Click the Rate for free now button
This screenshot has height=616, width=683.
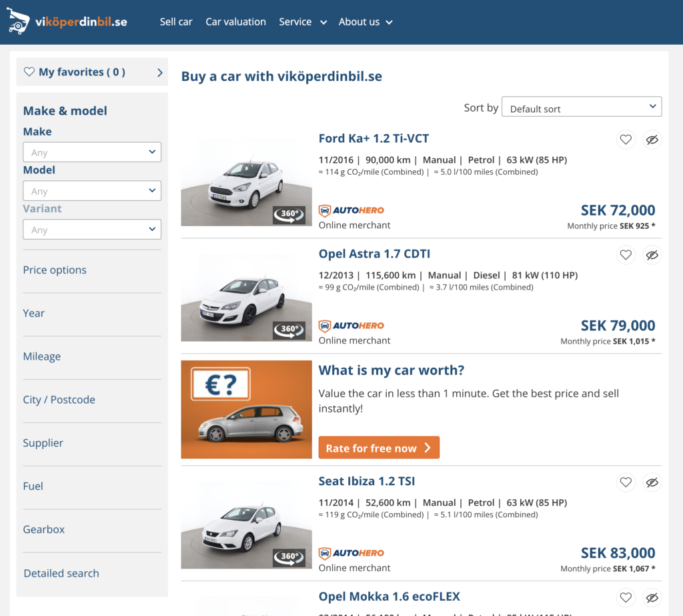click(x=379, y=448)
